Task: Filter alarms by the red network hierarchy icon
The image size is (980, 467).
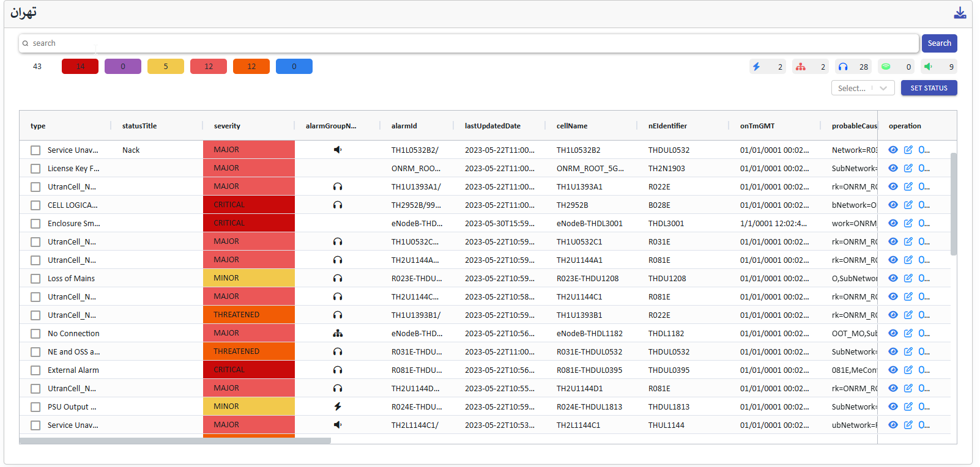Action: click(800, 67)
